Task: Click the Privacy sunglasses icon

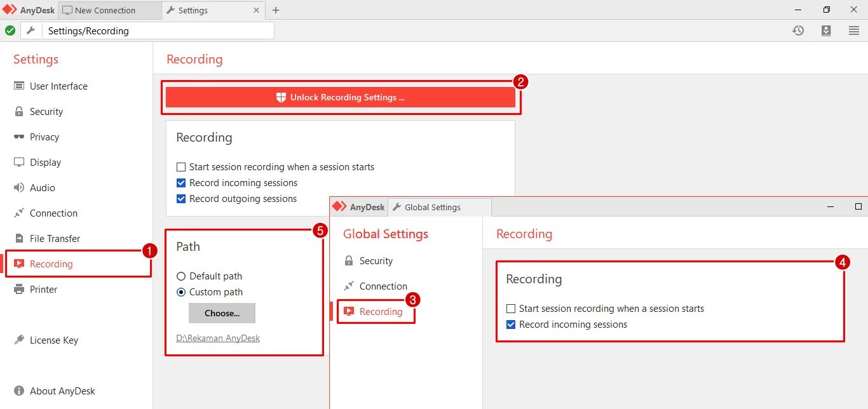Action: 19,137
